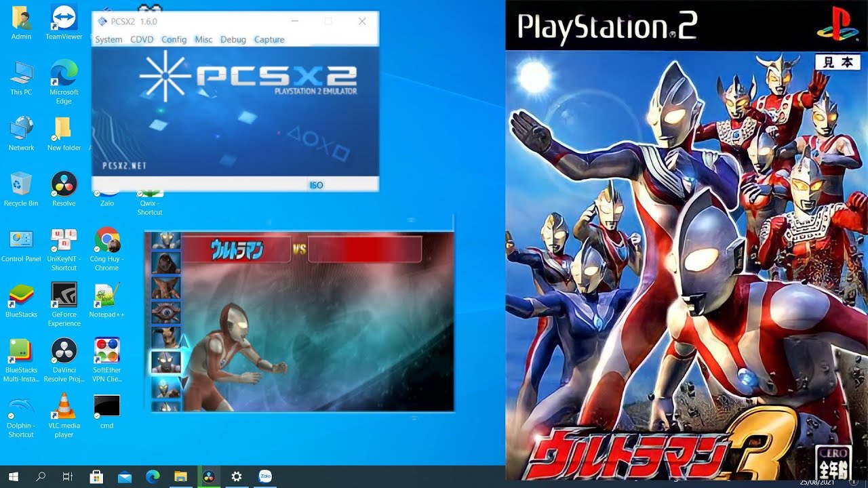Open Mail app from taskbar
This screenshot has width=868, height=488.
tap(124, 476)
